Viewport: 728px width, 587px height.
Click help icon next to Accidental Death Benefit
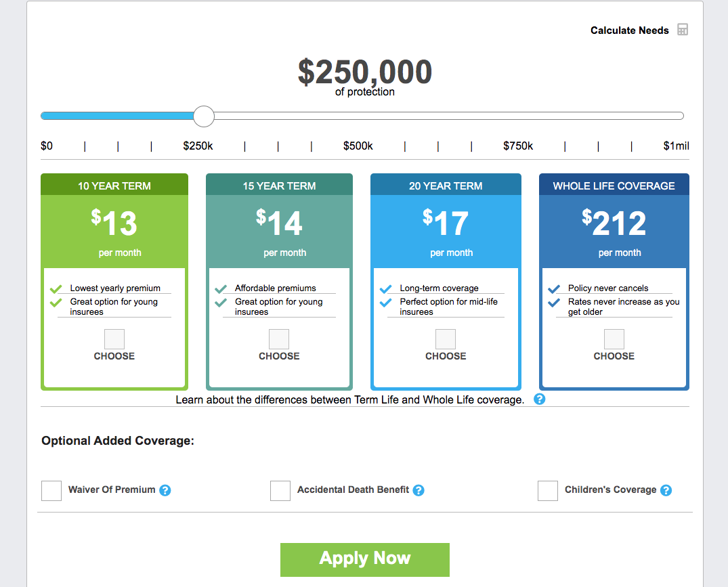[x=419, y=490]
